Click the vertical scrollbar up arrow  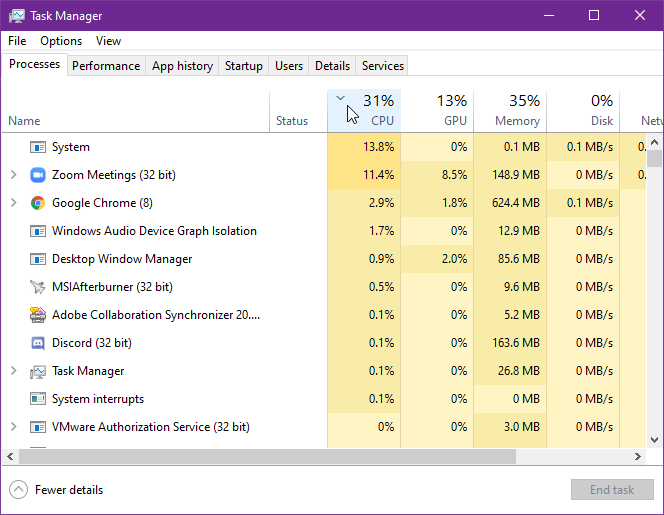point(654,142)
